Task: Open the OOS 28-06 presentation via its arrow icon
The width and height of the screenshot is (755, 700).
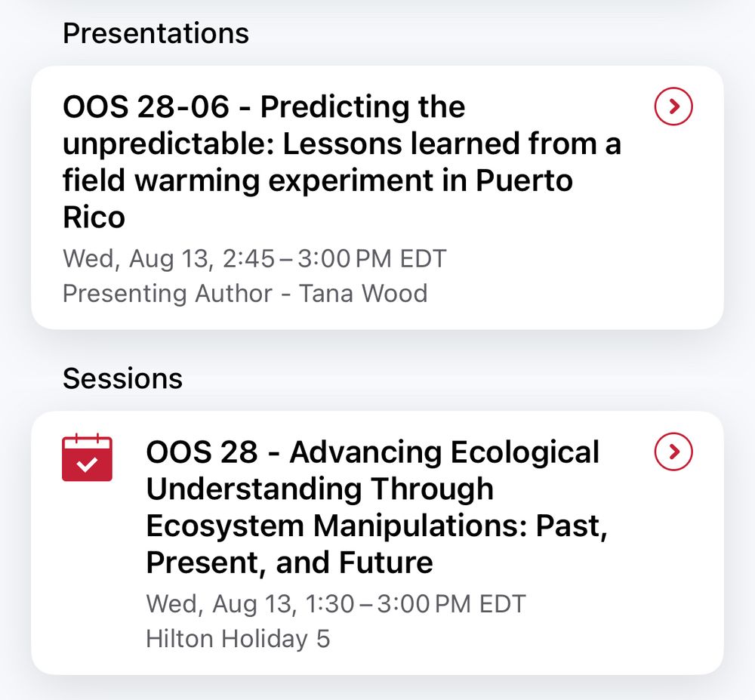Action: click(673, 106)
